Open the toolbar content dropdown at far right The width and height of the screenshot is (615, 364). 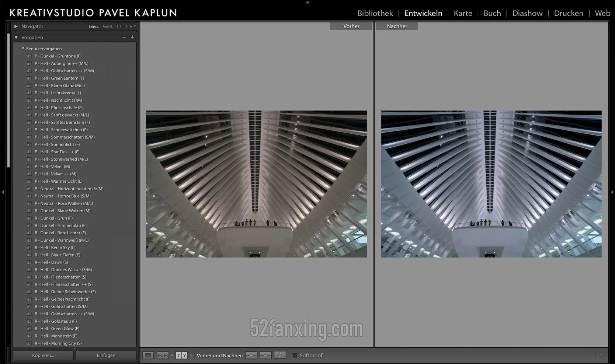click(x=602, y=355)
